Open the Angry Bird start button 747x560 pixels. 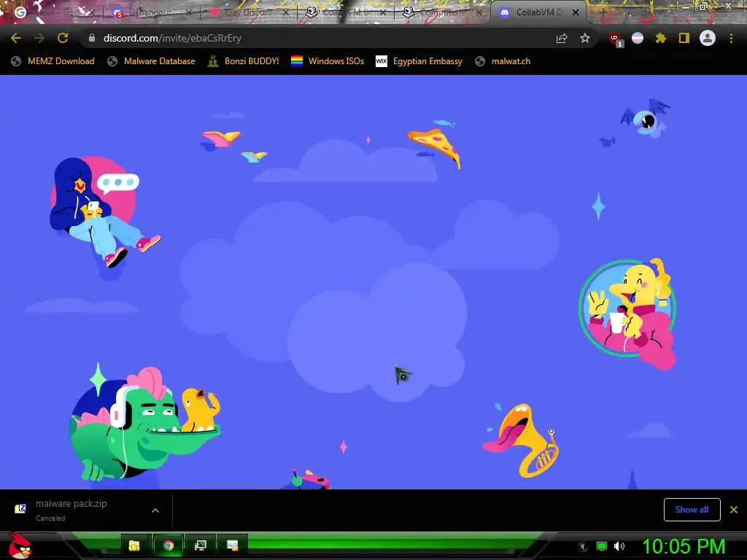tap(20, 545)
